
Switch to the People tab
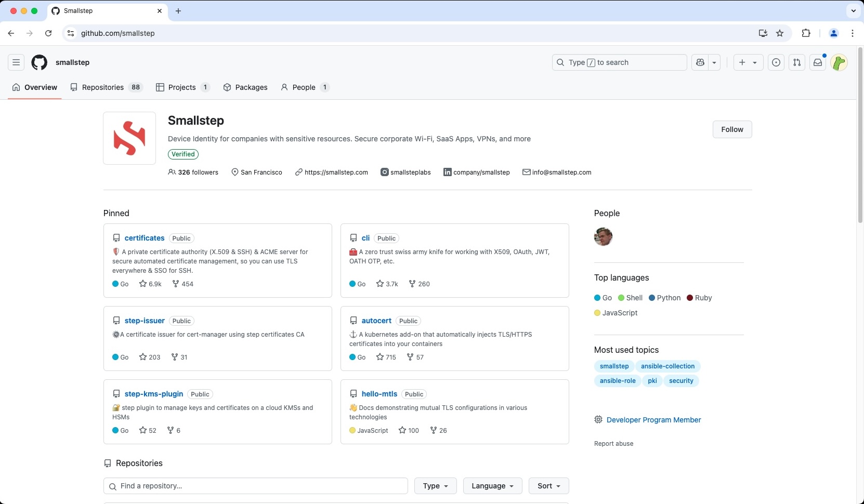pos(305,87)
